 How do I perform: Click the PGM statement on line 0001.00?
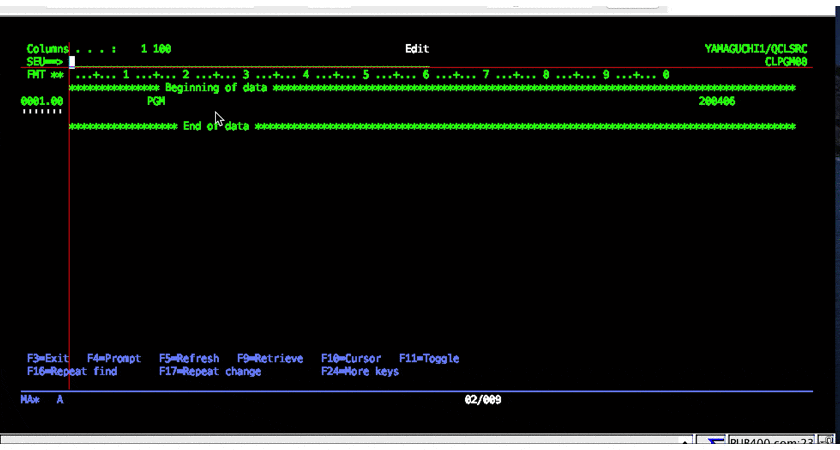point(156,101)
